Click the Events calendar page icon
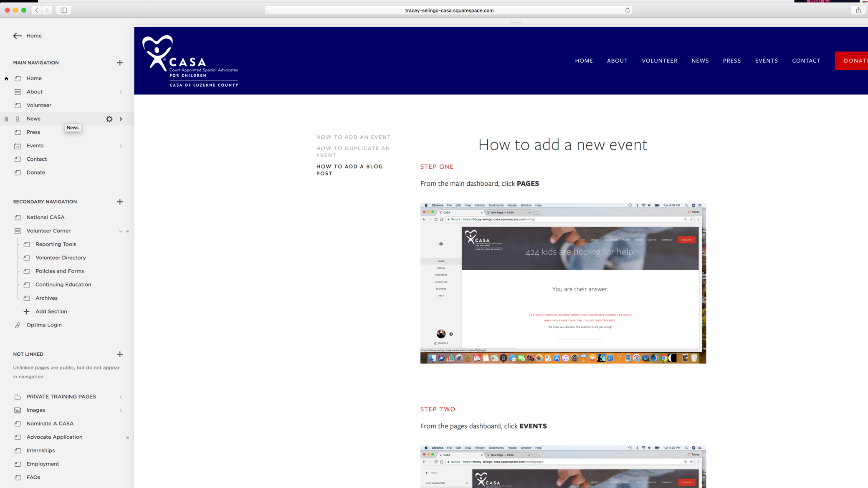 pyautogui.click(x=18, y=146)
